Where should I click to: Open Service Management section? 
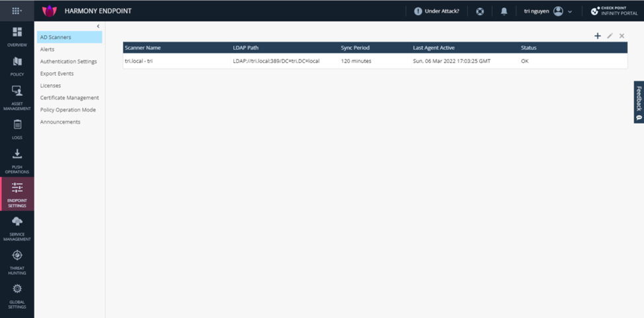pyautogui.click(x=17, y=229)
